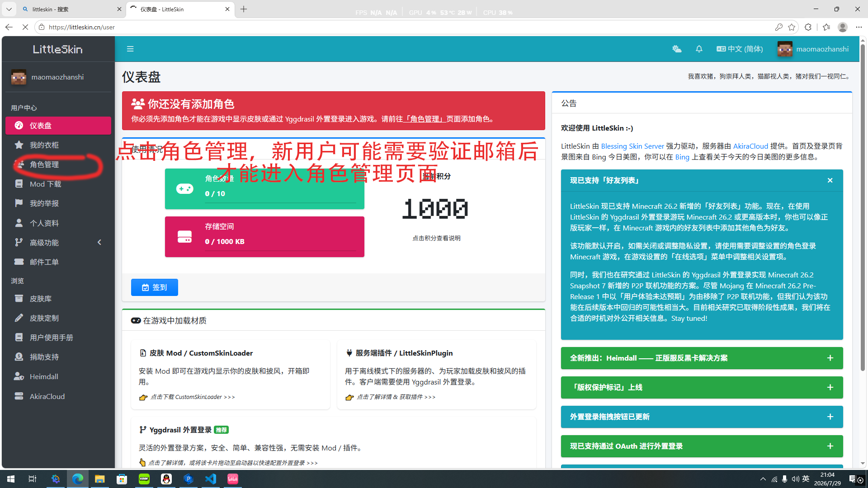Open Heimdall in the sidebar

point(58,376)
